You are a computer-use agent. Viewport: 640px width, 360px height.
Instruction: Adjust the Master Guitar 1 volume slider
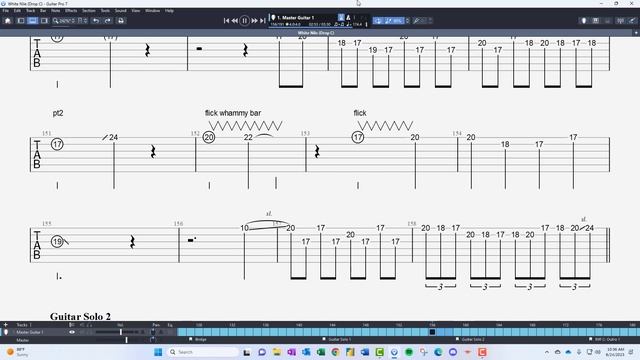[120, 332]
